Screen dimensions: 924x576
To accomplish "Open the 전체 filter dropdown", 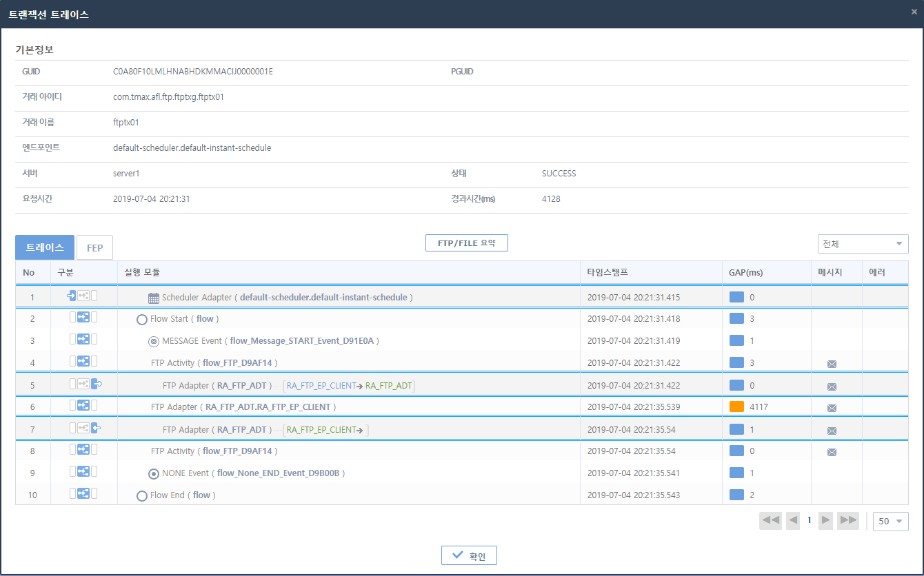I will pyautogui.click(x=863, y=243).
